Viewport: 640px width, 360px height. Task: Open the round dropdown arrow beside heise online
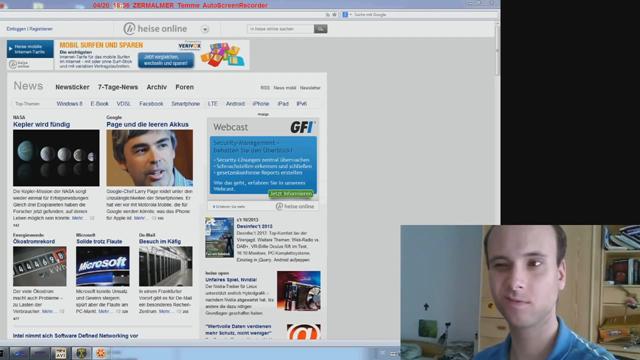[x=205, y=29]
